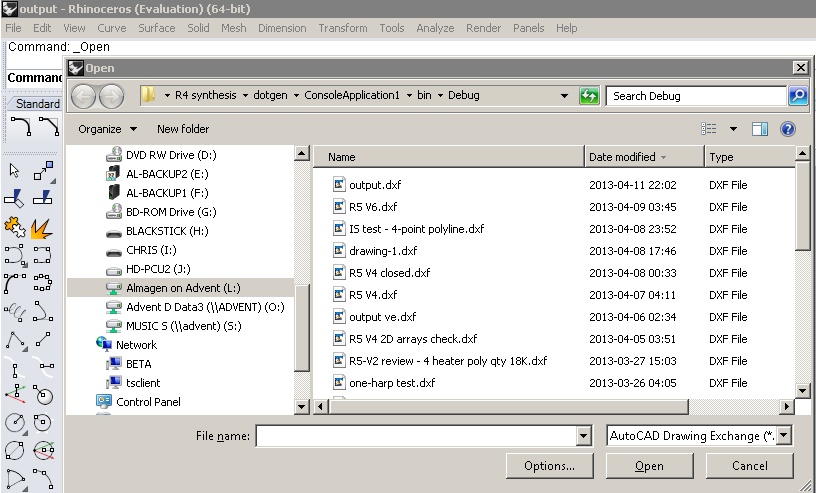Go back using the Open dialog back arrow
This screenshot has height=493, width=816.
click(x=84, y=96)
